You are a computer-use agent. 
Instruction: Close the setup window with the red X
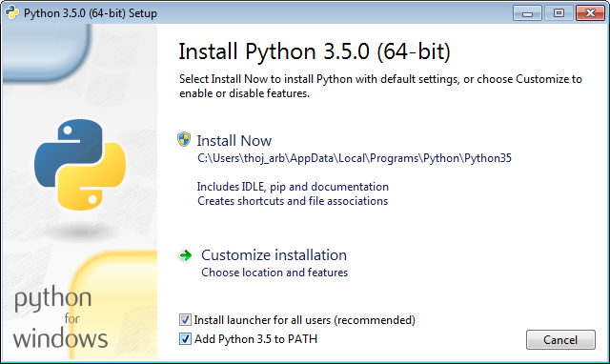point(590,13)
